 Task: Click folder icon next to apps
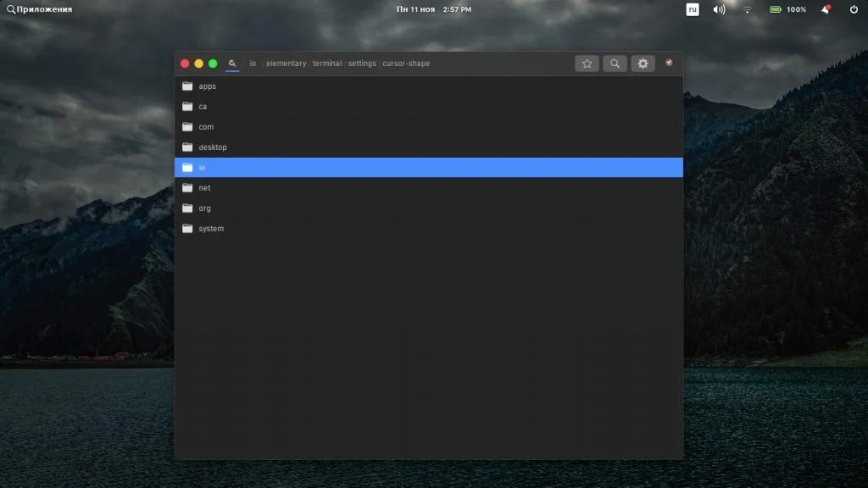point(187,86)
